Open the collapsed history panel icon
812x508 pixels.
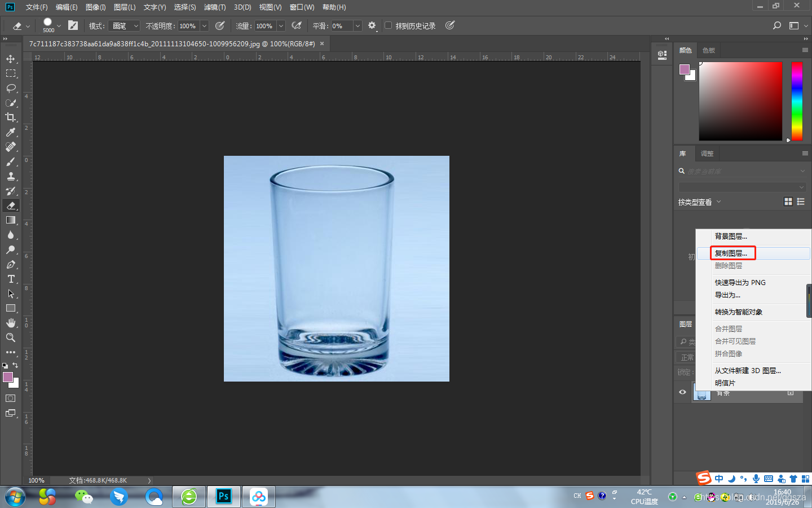pos(662,55)
